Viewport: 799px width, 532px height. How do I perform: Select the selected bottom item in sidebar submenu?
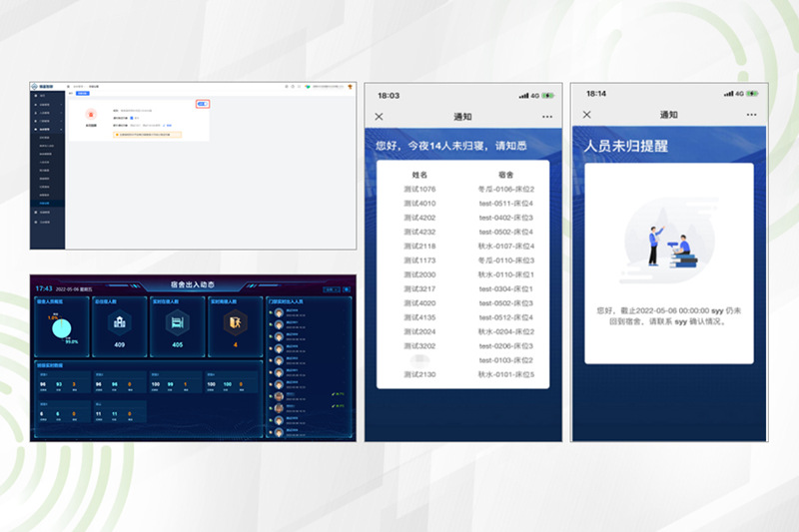48,204
